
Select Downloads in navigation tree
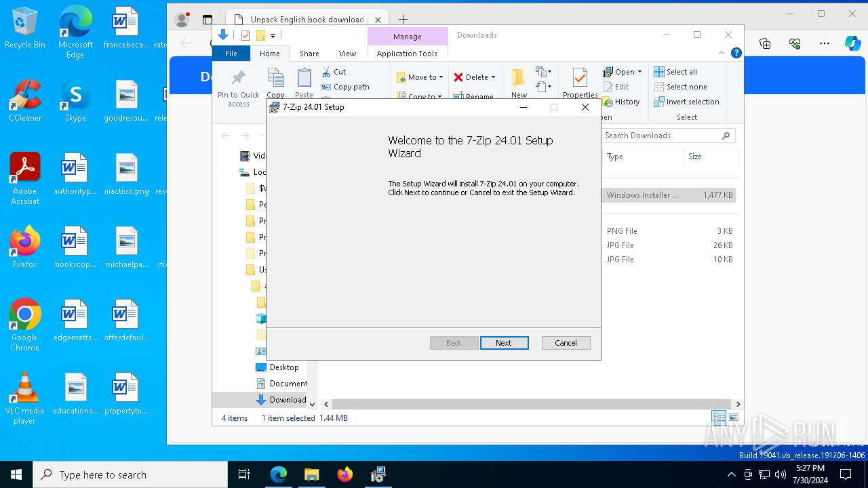pyautogui.click(x=281, y=400)
